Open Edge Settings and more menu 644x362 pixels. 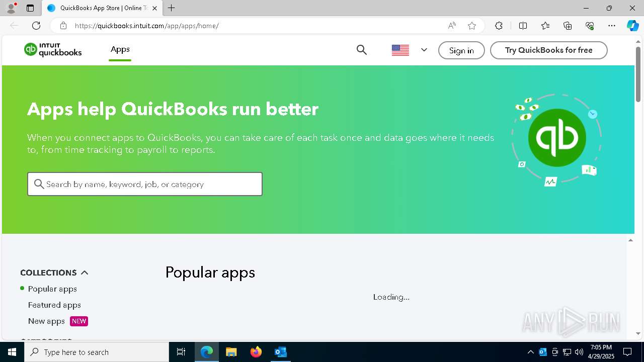click(x=612, y=26)
